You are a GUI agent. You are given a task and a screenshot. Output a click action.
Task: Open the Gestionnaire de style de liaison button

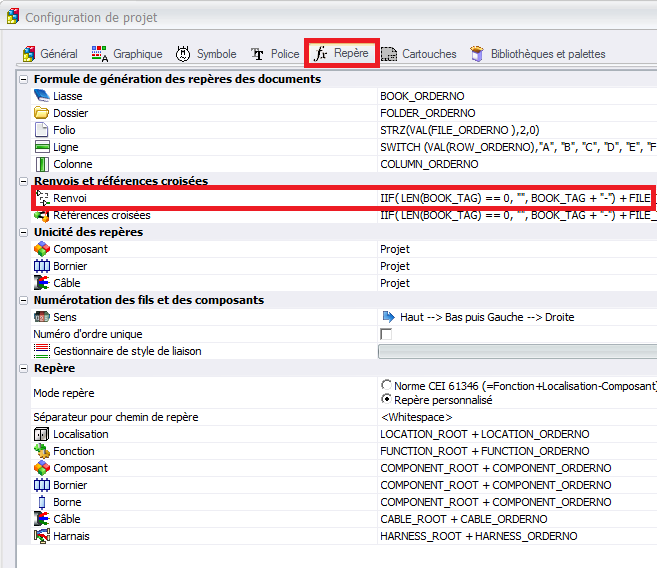(x=517, y=351)
